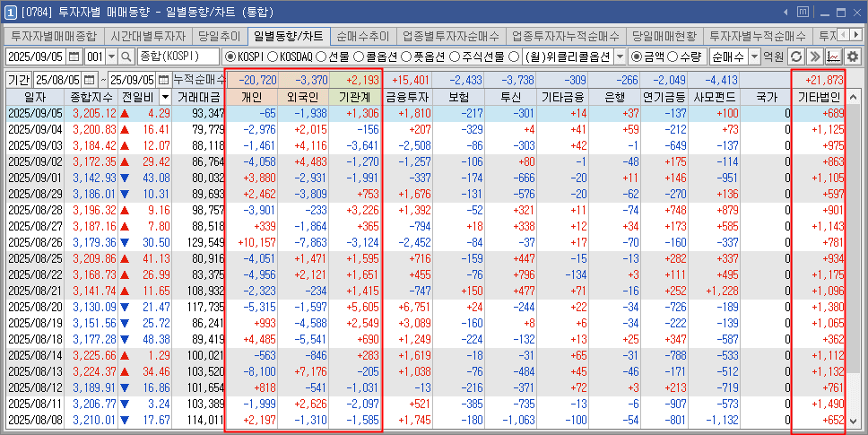The height and width of the screenshot is (435, 868).
Task: Click the 누적순매수 button
Action: (199, 80)
